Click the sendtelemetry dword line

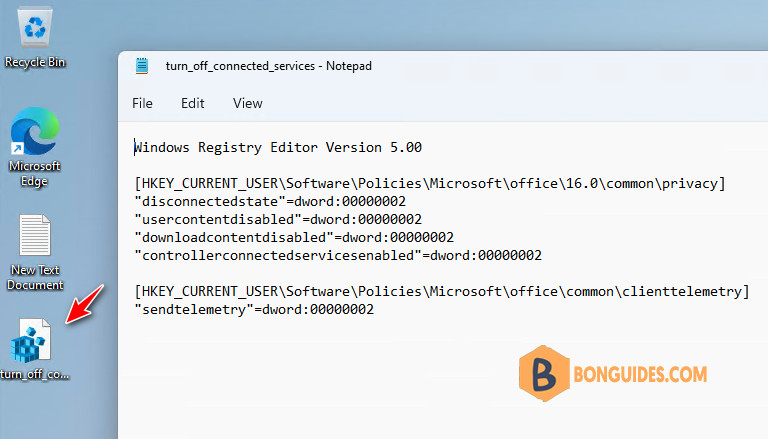(254, 310)
